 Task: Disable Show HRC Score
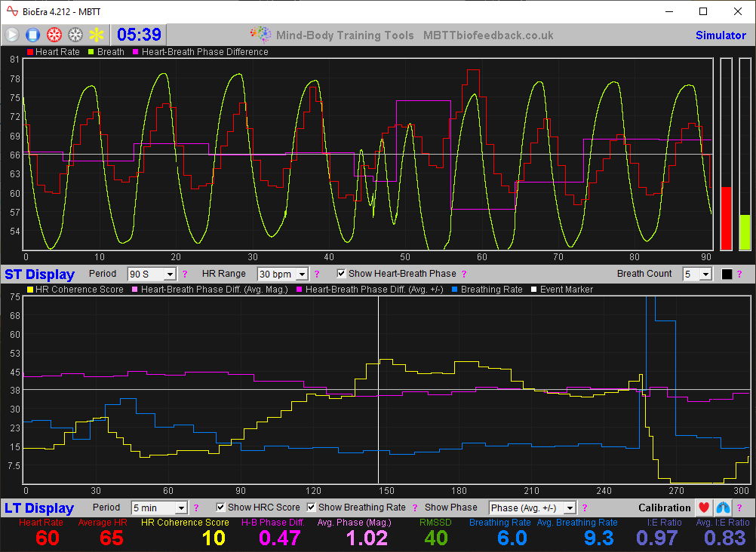220,507
